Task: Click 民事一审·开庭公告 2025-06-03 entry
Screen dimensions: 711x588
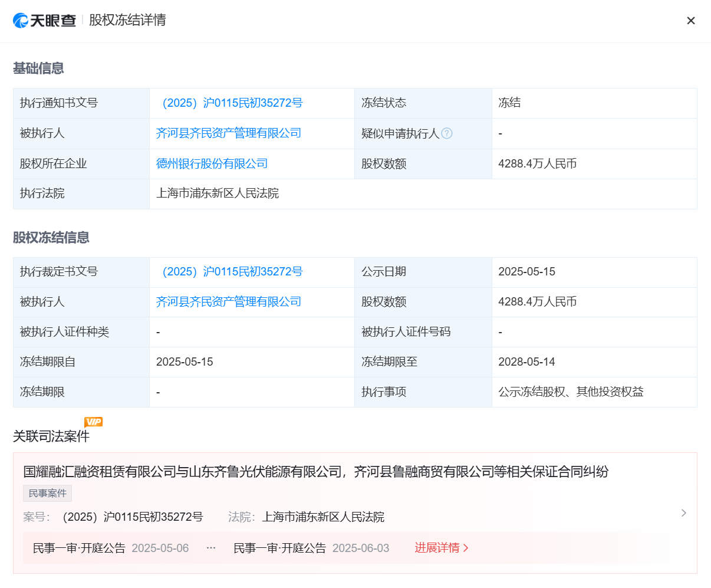Action: click(x=311, y=548)
